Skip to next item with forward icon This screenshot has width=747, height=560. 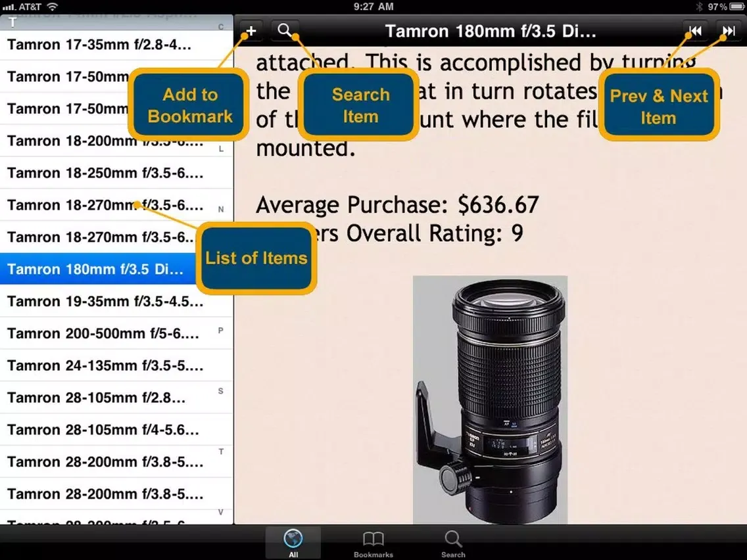(x=729, y=32)
